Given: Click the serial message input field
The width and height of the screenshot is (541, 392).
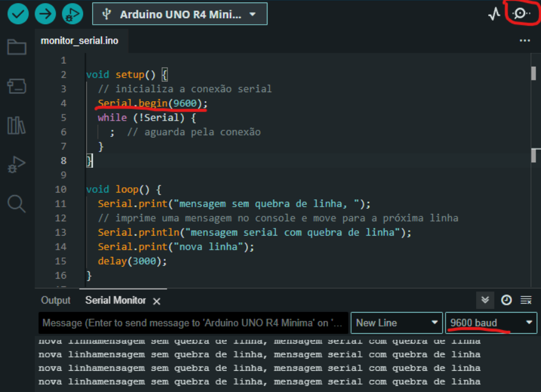Looking at the screenshot, I should pos(193,323).
